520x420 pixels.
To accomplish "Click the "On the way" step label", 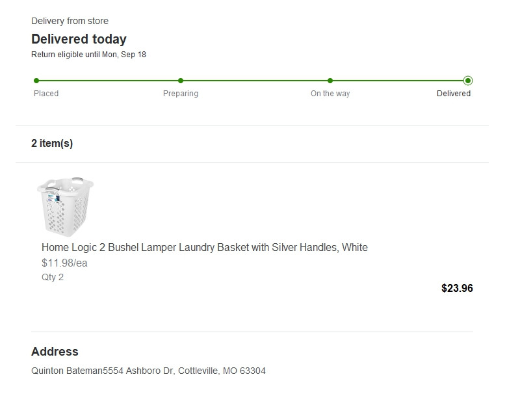I will (x=330, y=94).
